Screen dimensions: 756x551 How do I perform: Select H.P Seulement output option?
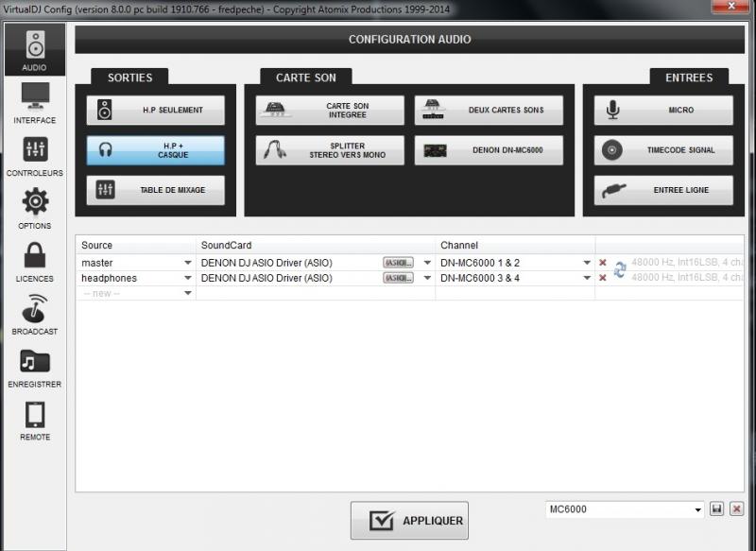point(155,110)
